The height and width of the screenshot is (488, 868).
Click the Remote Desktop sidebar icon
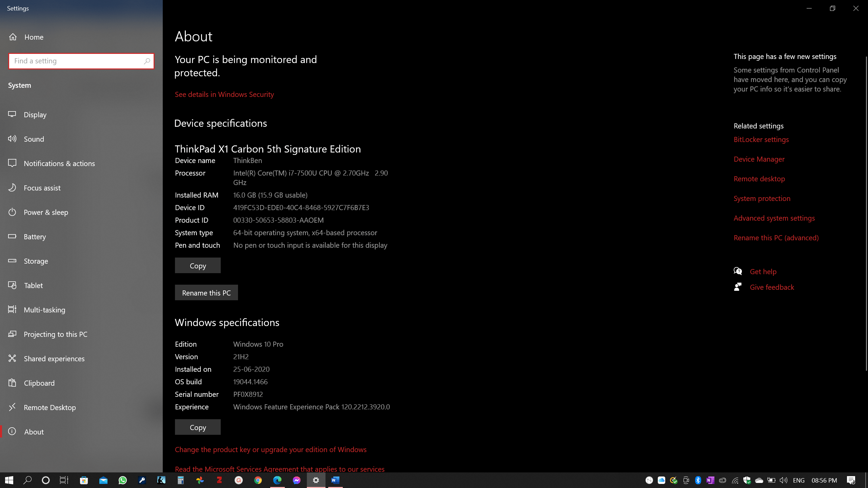click(x=12, y=407)
